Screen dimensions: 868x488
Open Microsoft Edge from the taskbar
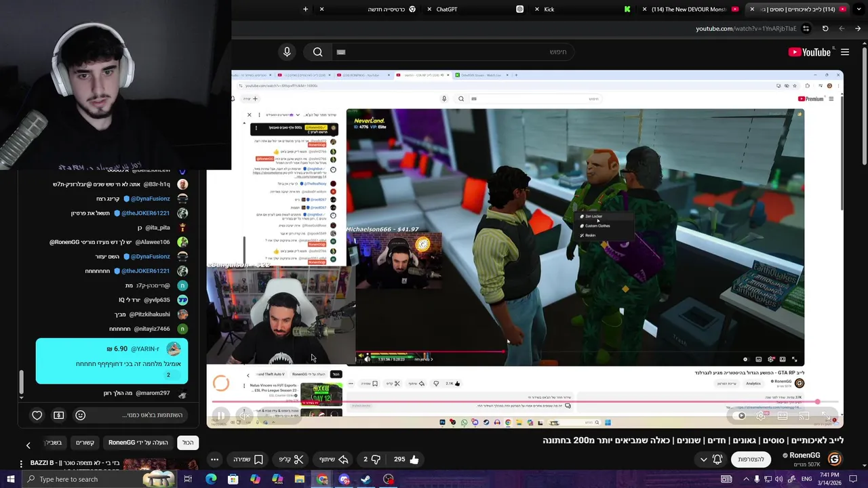[211, 479]
